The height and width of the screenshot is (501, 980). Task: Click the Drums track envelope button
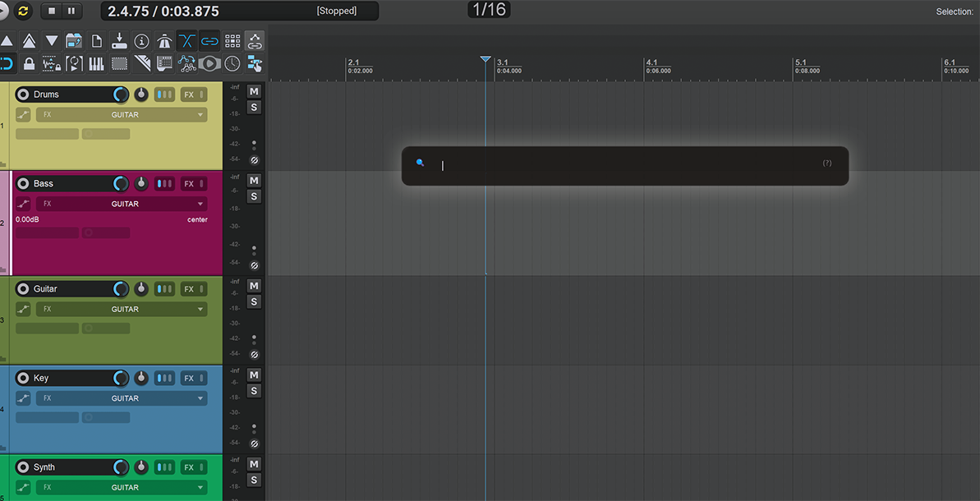(x=24, y=115)
